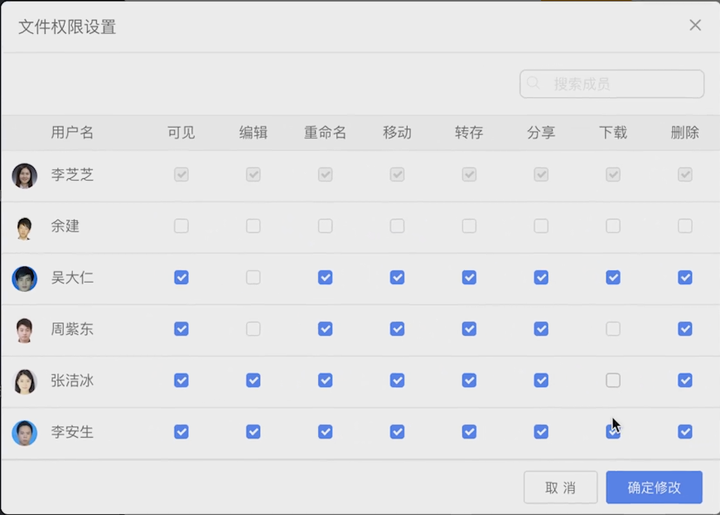The image size is (720, 515).
Task: Uncheck 分享 for 李安生
Action: pyautogui.click(x=541, y=431)
